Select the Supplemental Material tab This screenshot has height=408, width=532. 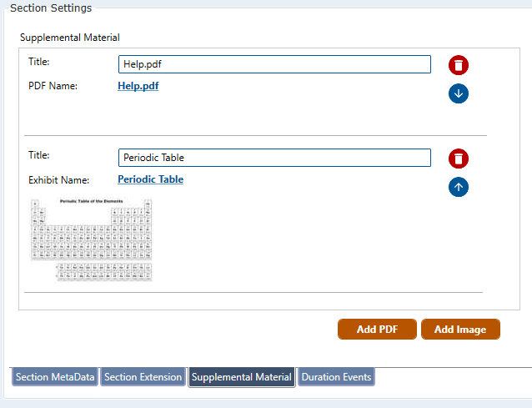coord(242,377)
